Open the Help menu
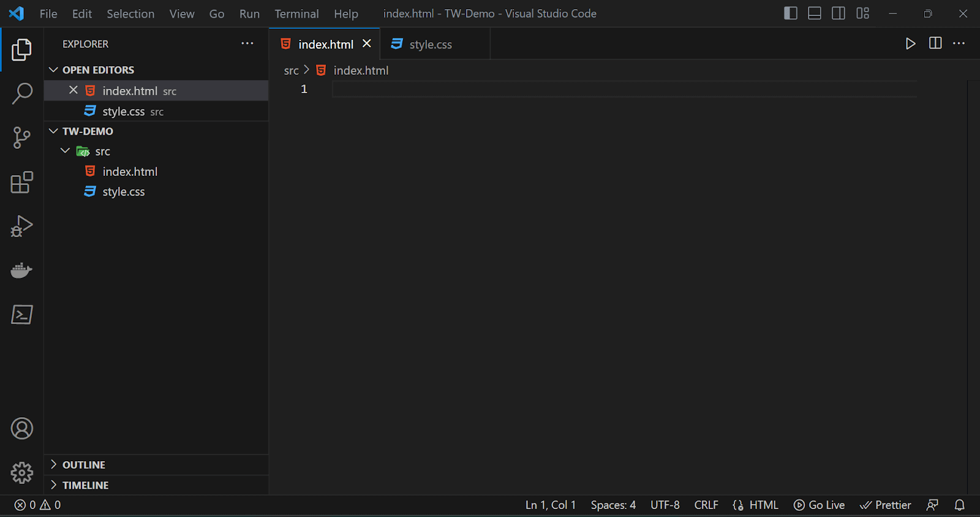980x517 pixels. point(346,13)
